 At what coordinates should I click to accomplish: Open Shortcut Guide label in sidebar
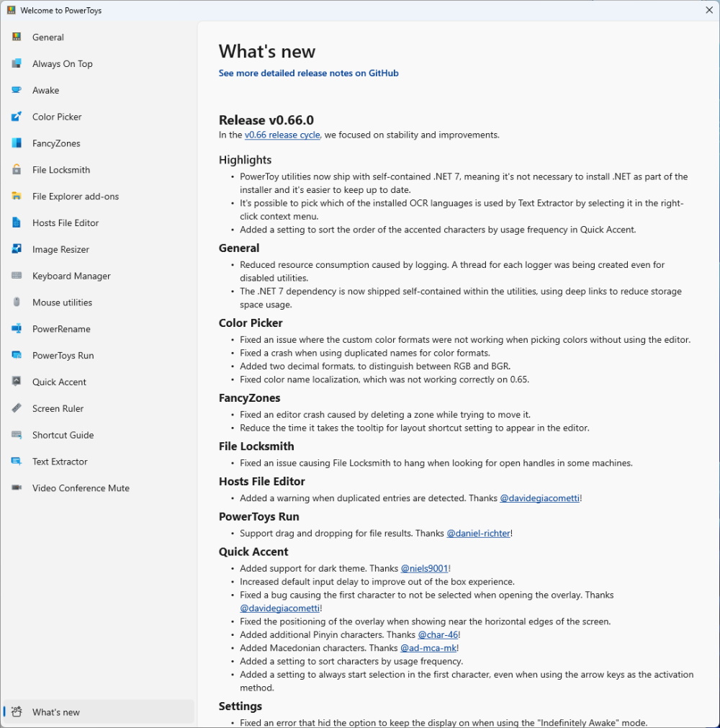[63, 435]
